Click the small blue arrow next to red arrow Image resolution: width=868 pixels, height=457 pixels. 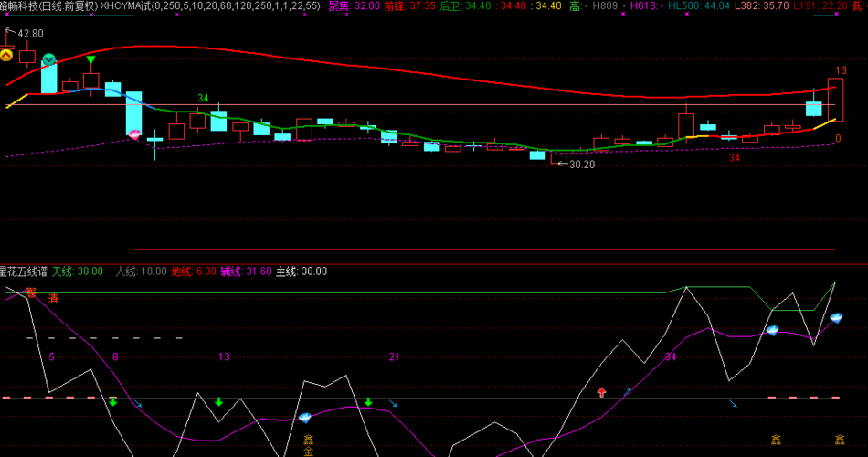click(629, 391)
